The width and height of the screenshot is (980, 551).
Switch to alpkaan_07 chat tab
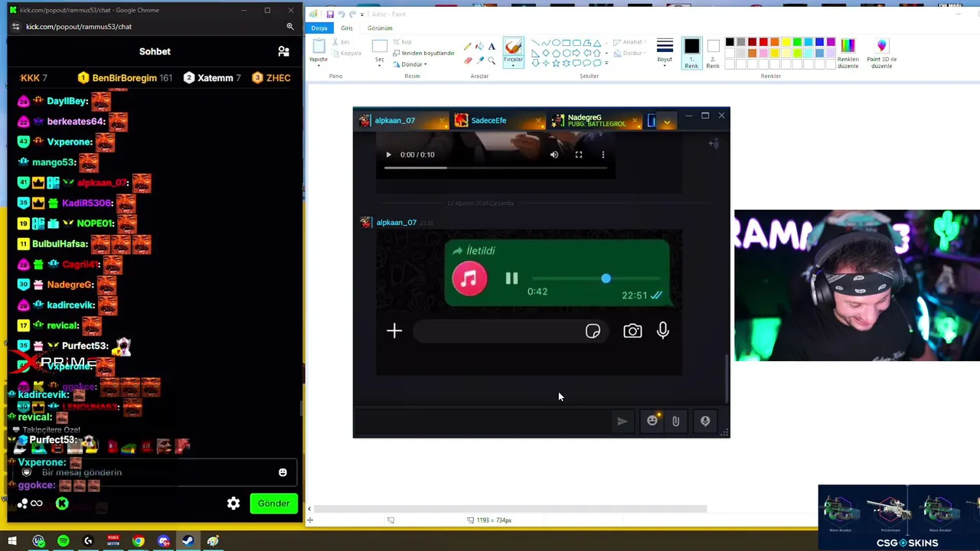(x=400, y=121)
